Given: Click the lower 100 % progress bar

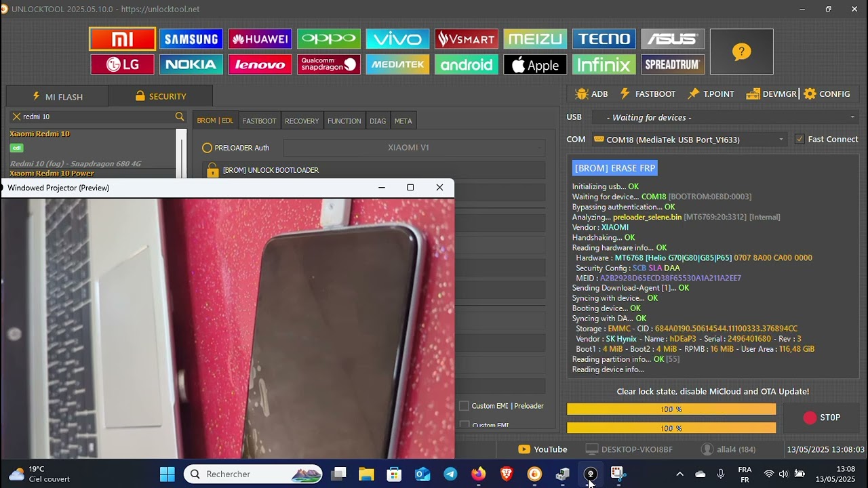Looking at the screenshot, I should coord(671,428).
